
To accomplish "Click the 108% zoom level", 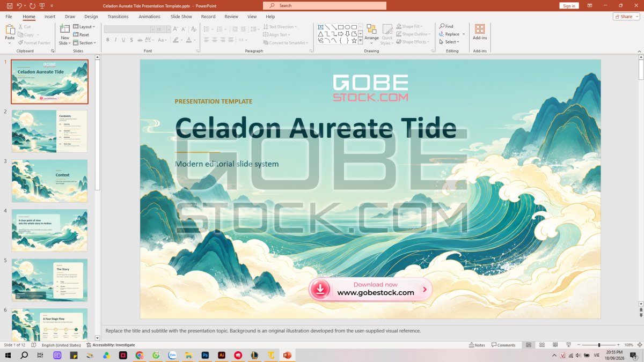I will tap(629, 345).
